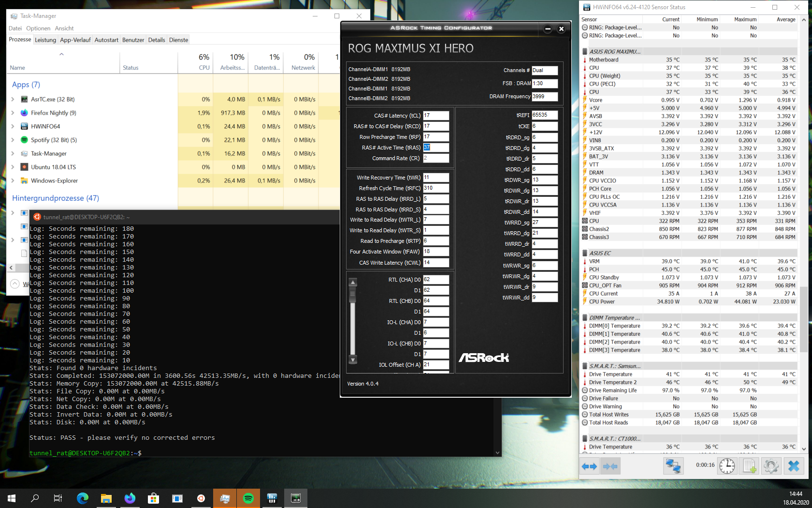This screenshot has width=812, height=508.
Task: Switch to the Leistung tab
Action: [x=45, y=40]
